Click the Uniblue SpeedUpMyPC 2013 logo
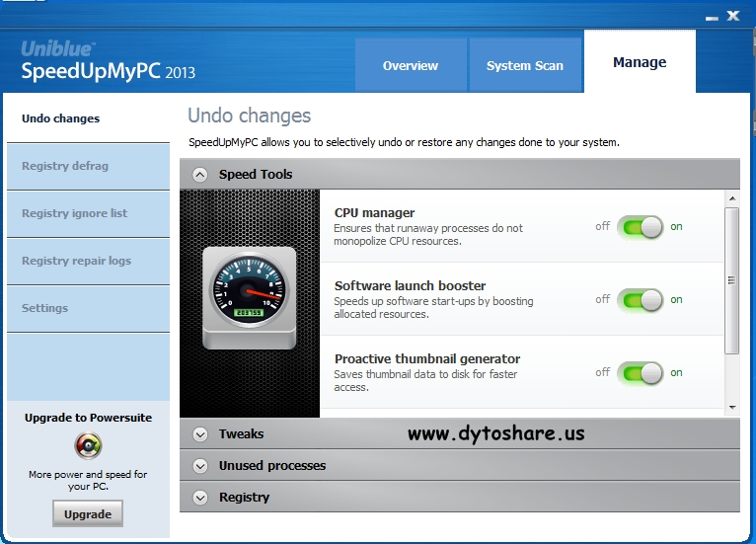Image resolution: width=756 pixels, height=544 pixels. coord(108,61)
